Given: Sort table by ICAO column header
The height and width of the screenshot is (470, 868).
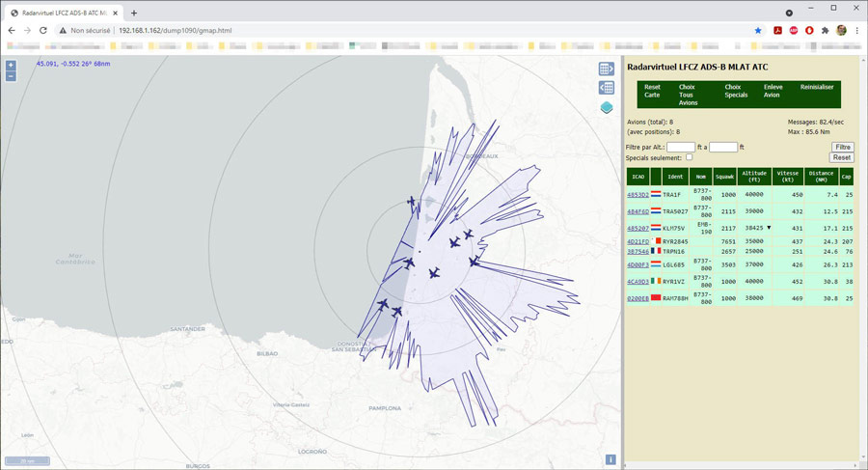Looking at the screenshot, I should pos(638,177).
